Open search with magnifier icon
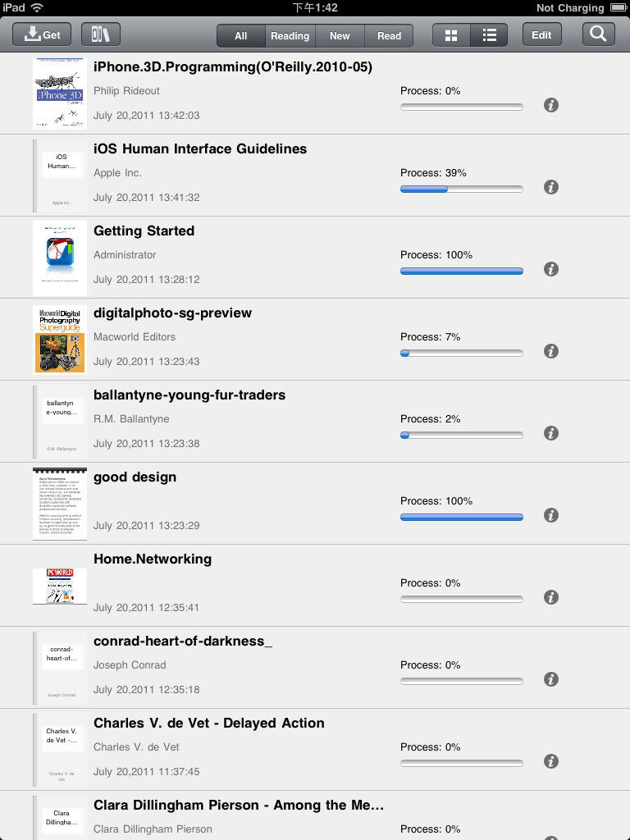The width and height of the screenshot is (630, 840). coord(598,34)
